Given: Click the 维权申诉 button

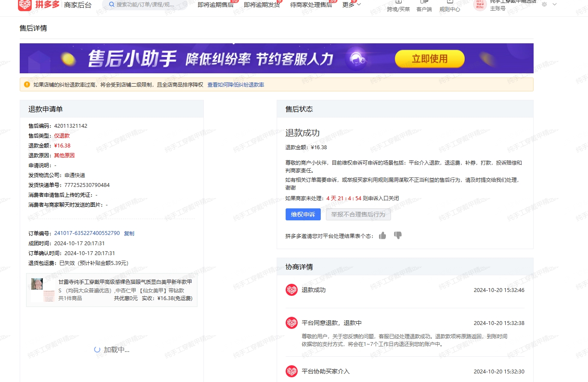Looking at the screenshot, I should pos(303,214).
